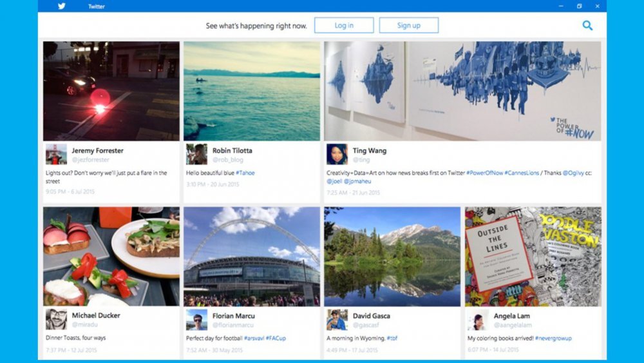This screenshot has height=363, width=644.
Task: View the Wyoming mountain lake photo
Action: pyautogui.click(x=392, y=256)
